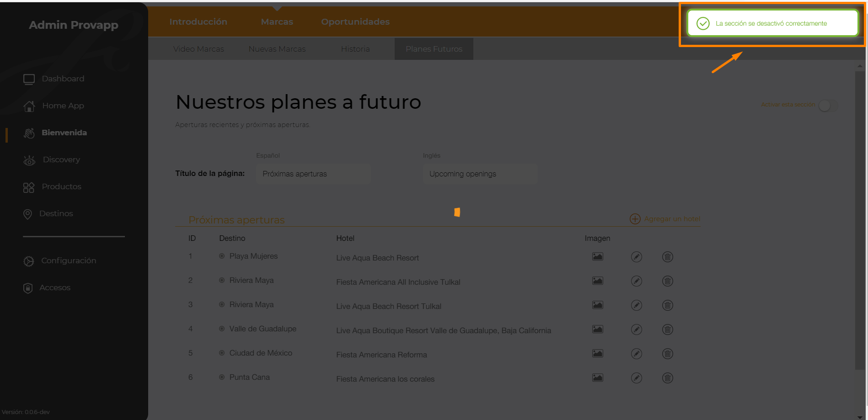868x420 pixels.
Task: Select the Ciudad de México radio button
Action: coord(222,353)
